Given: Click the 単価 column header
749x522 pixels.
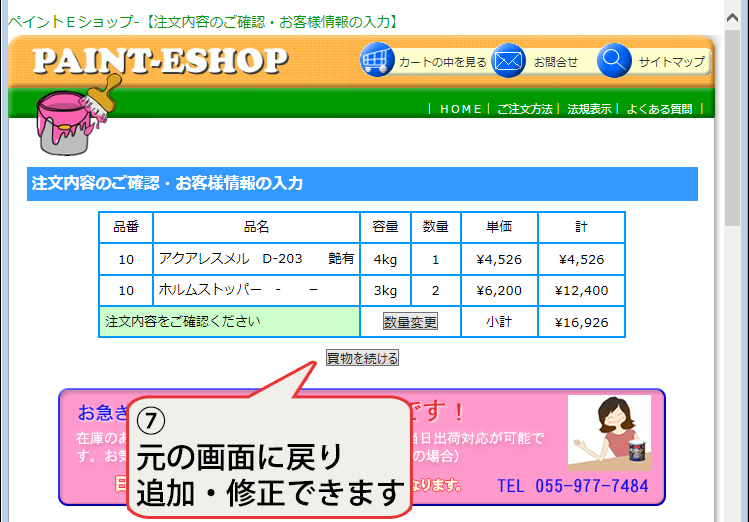Looking at the screenshot, I should 499,227.
